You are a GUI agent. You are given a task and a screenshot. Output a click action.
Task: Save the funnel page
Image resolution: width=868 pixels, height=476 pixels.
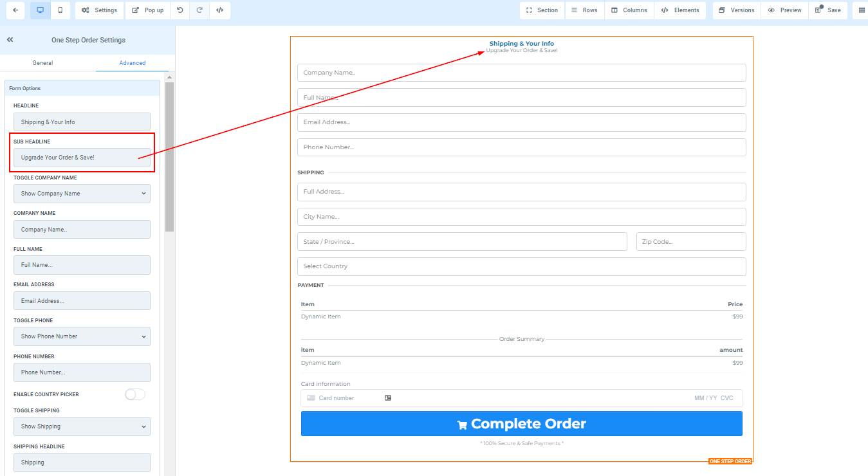(828, 10)
